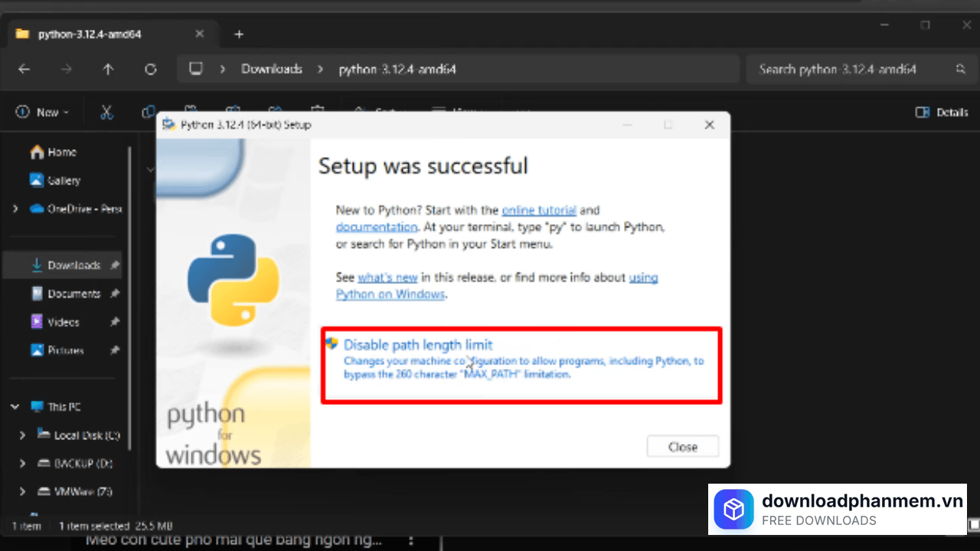
Task: Click the Downloads breadcrumb in address bar
Action: 272,69
